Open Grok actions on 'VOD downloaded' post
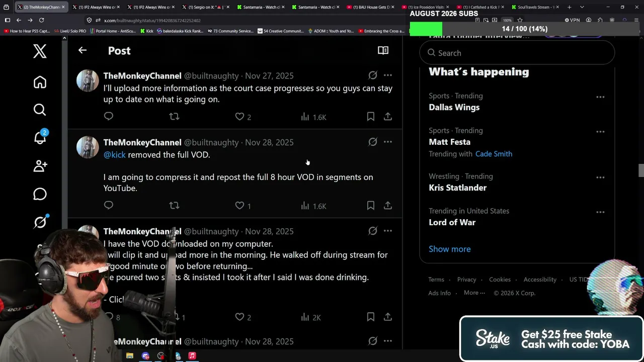This screenshot has width=644, height=362. (373, 231)
